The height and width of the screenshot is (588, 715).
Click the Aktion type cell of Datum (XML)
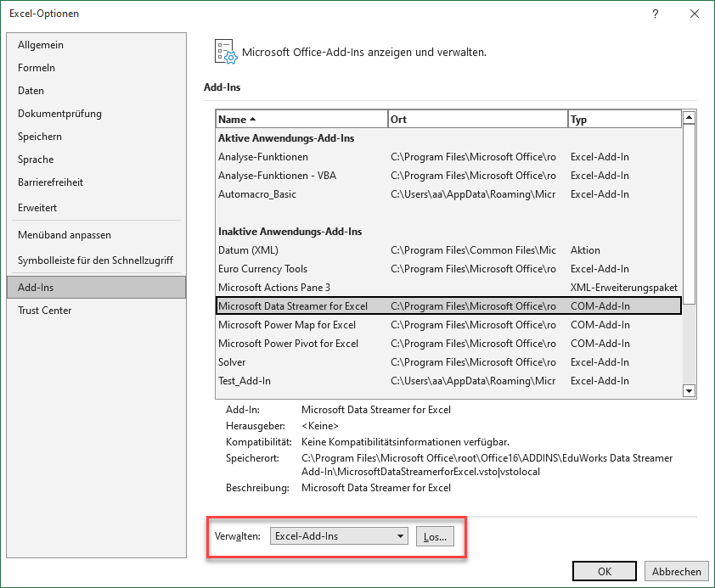point(585,250)
